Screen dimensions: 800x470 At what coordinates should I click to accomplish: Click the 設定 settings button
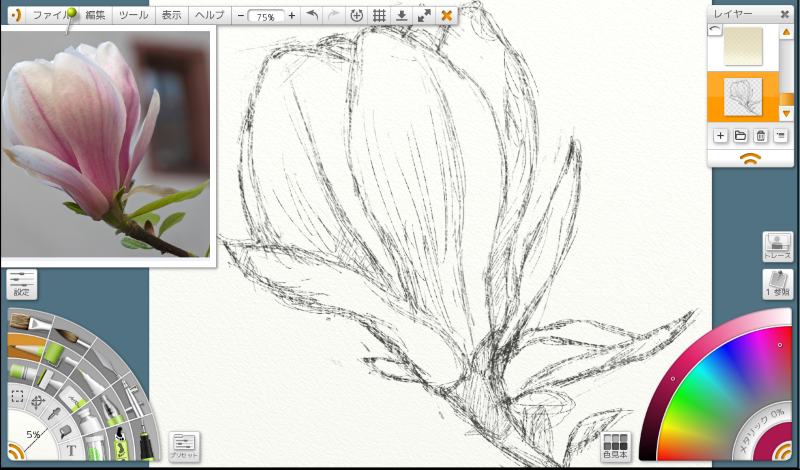21,284
